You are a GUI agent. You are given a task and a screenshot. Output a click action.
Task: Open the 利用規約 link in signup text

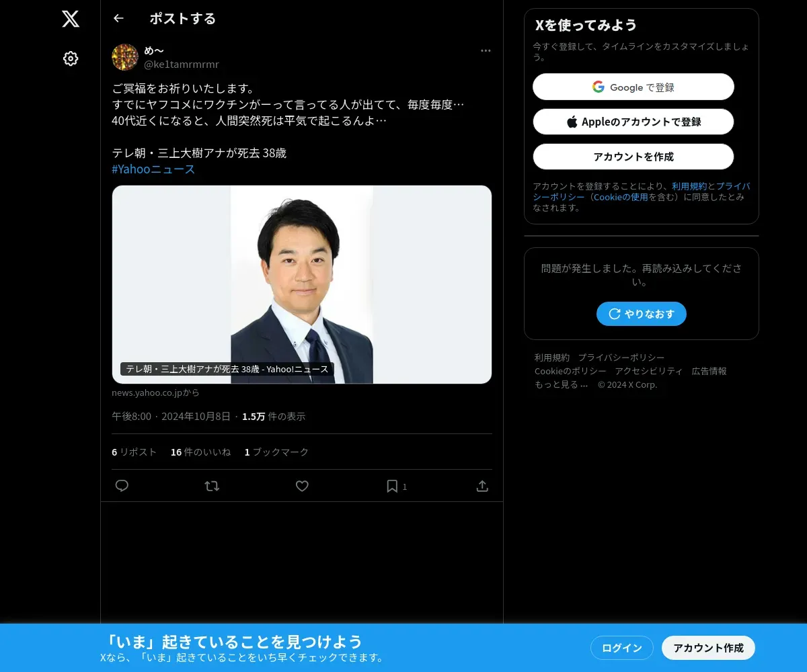689,186
